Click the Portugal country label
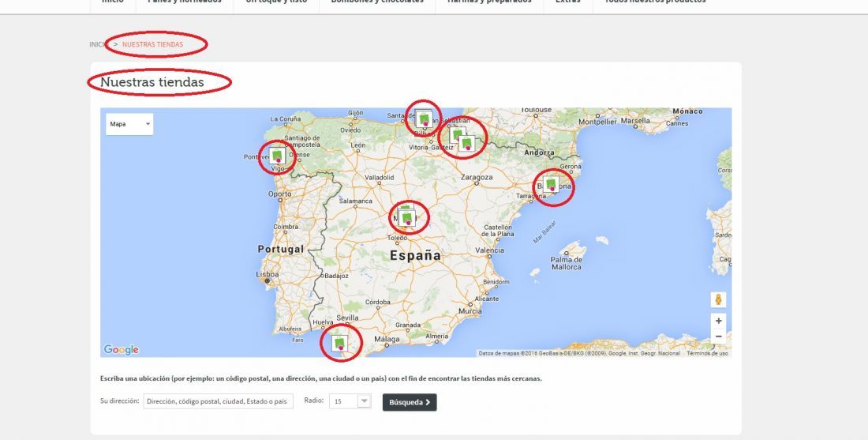This screenshot has height=440, width=868. [281, 250]
